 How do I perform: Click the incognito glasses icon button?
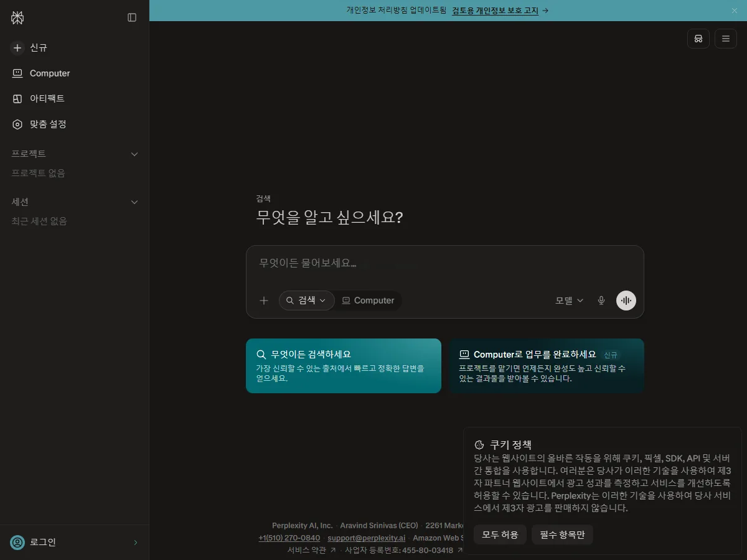coord(698,39)
